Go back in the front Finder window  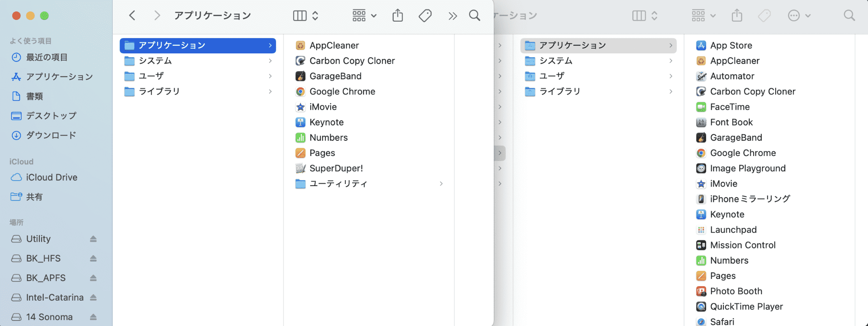(x=132, y=16)
